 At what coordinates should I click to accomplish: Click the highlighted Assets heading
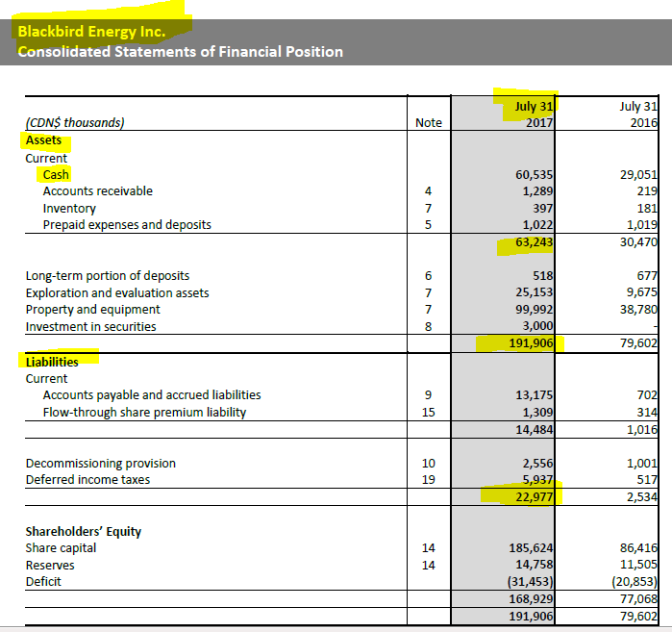(43, 140)
